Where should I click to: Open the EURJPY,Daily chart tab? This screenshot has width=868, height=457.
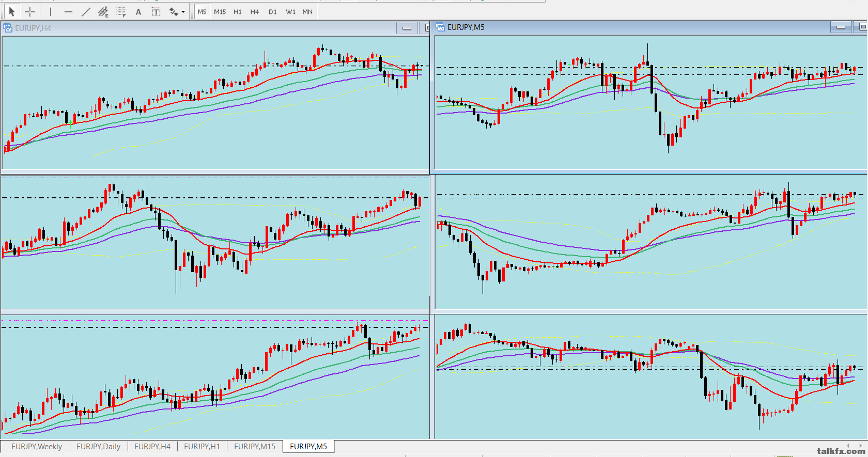click(x=99, y=446)
